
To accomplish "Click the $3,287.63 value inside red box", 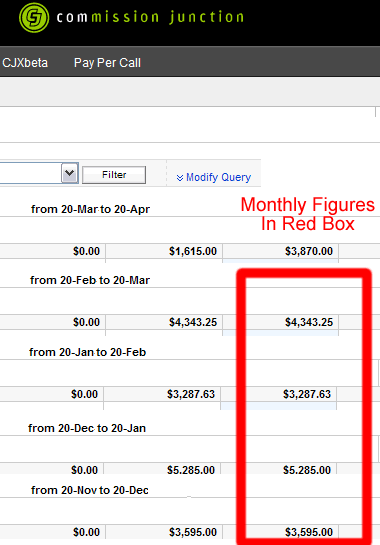I will (307, 394).
